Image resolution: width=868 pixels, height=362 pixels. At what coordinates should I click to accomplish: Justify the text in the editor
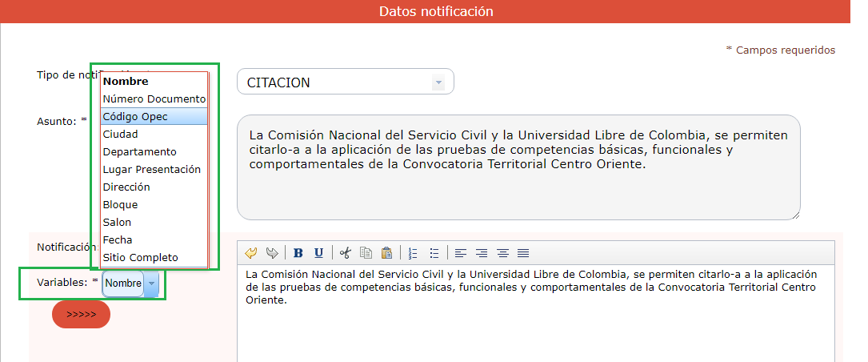coord(523,253)
